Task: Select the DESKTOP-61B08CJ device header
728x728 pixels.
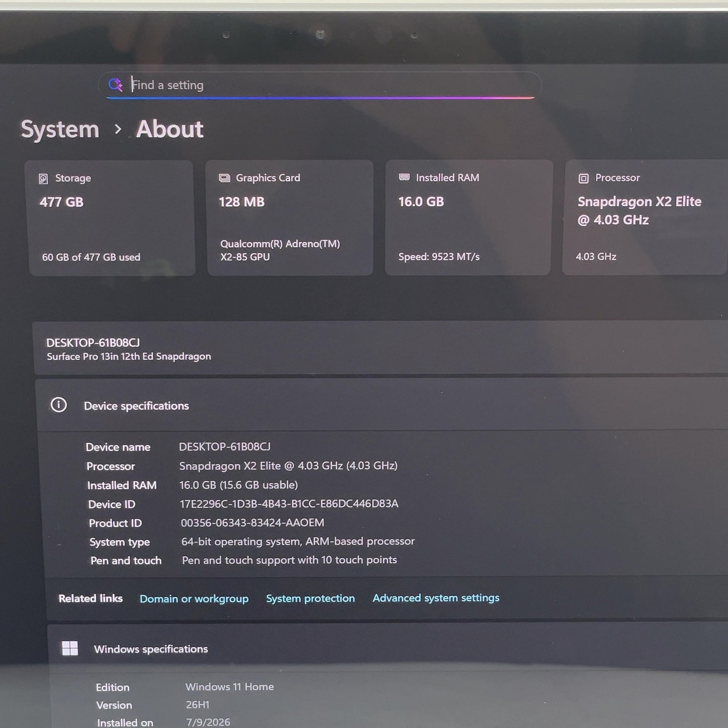Action: [x=381, y=349]
